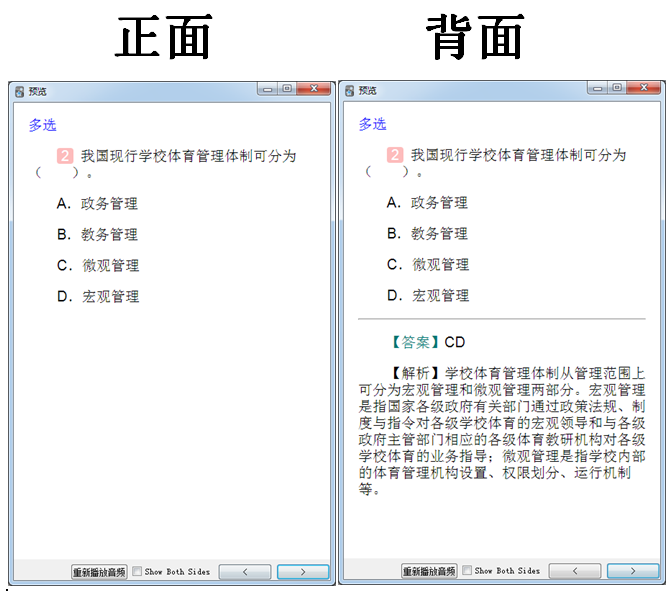
Task: Select option D 宏观管理 in the left window
Action: [98, 296]
